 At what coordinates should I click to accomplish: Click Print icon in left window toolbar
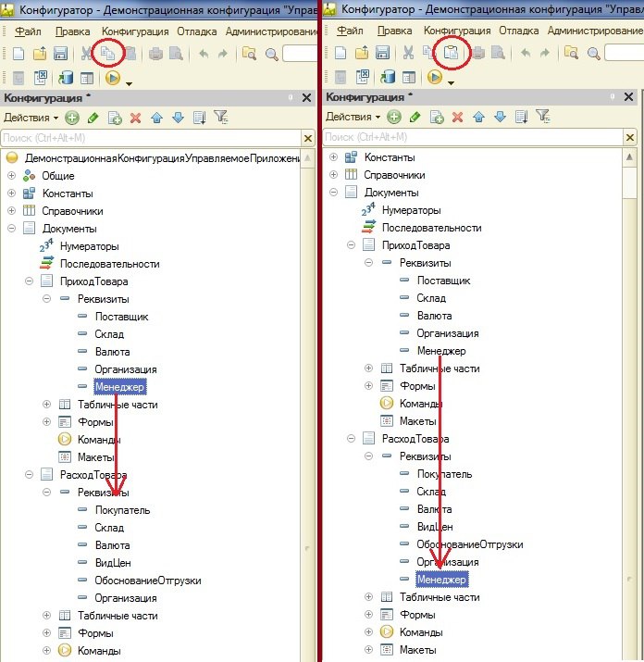click(x=155, y=54)
